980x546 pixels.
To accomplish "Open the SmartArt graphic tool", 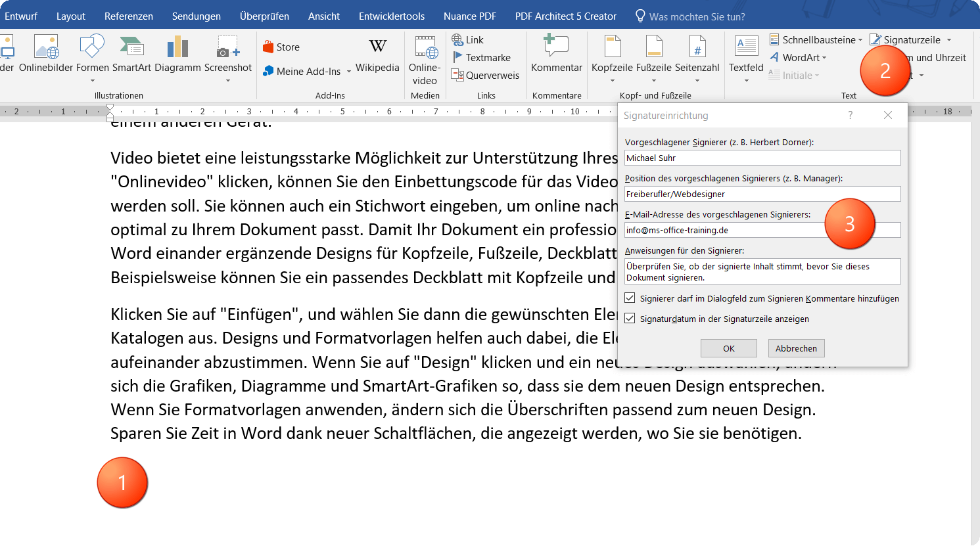I will point(131,54).
